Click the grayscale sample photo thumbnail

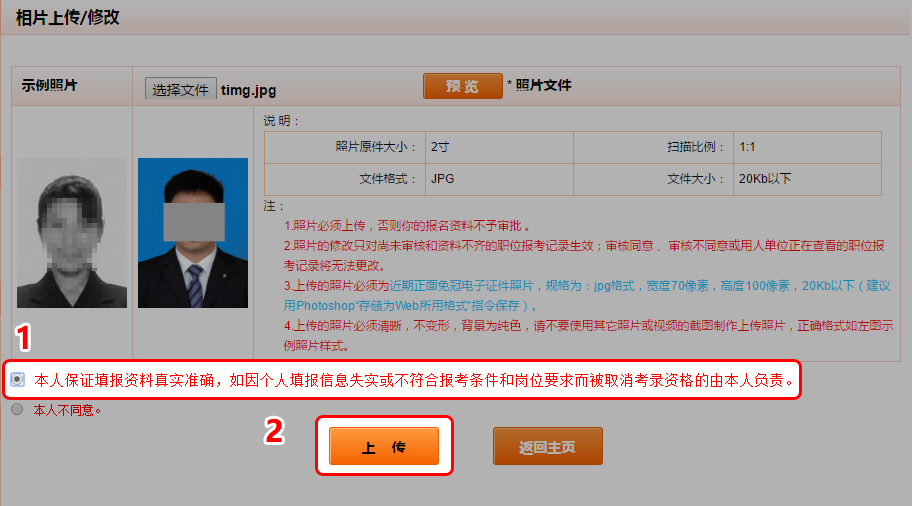tap(71, 232)
